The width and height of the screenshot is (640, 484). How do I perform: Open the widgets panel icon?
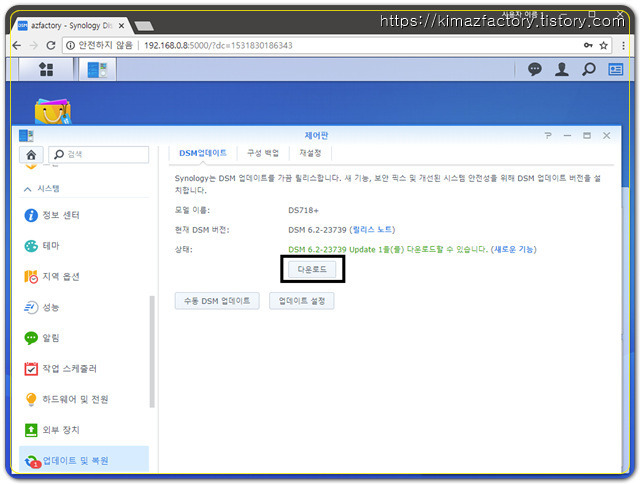coord(616,69)
